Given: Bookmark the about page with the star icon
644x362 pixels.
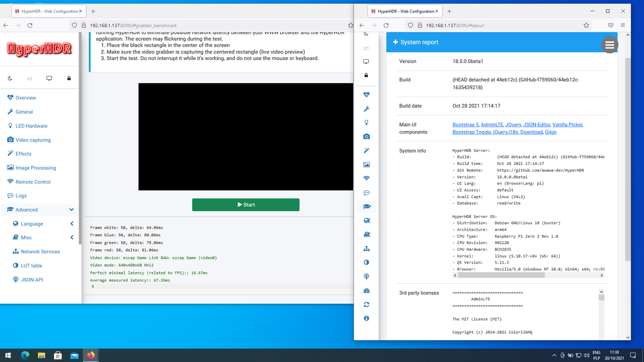Looking at the screenshot, I should click(586, 25).
